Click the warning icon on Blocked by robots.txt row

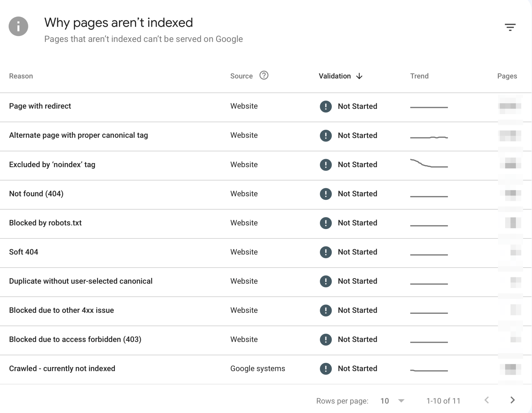[x=325, y=223]
